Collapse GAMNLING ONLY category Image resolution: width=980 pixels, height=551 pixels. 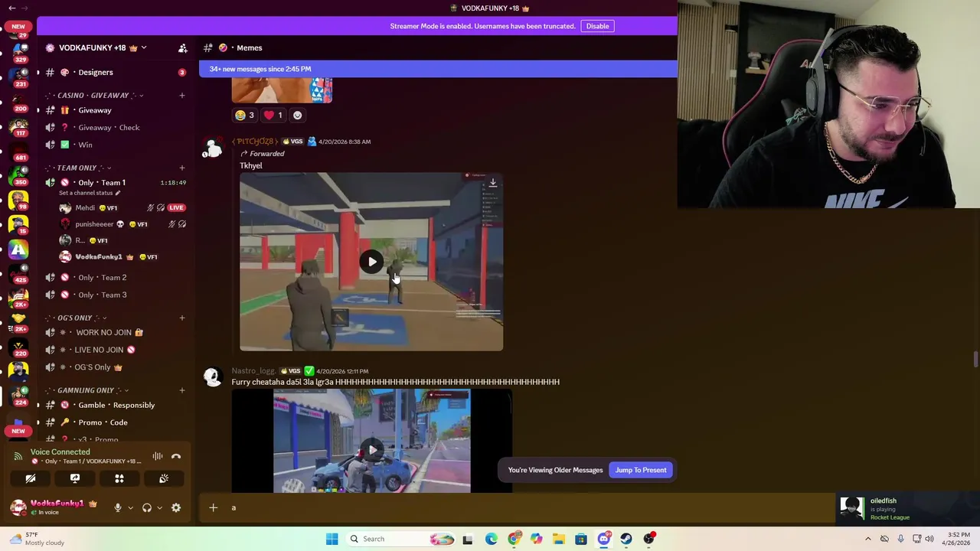84,390
